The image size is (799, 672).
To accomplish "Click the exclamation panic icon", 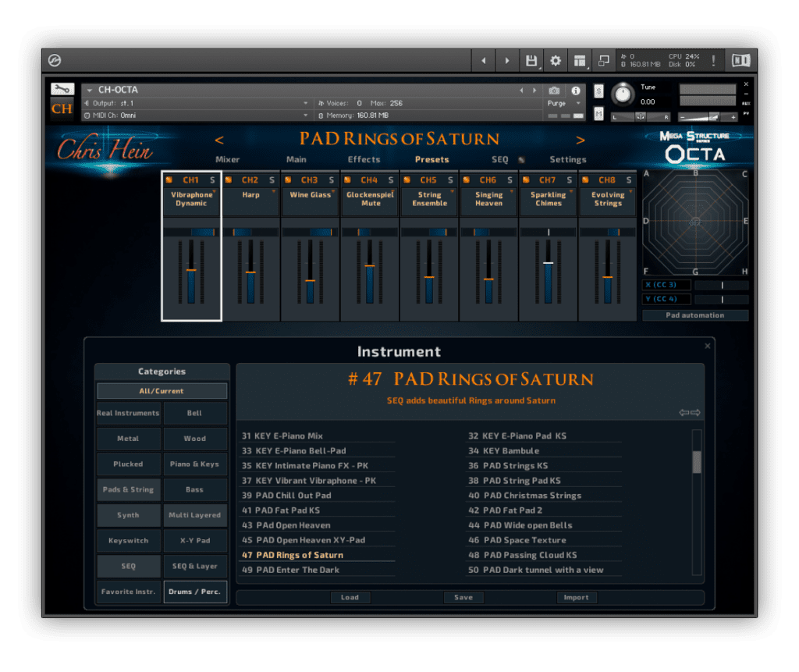I will pos(713,61).
